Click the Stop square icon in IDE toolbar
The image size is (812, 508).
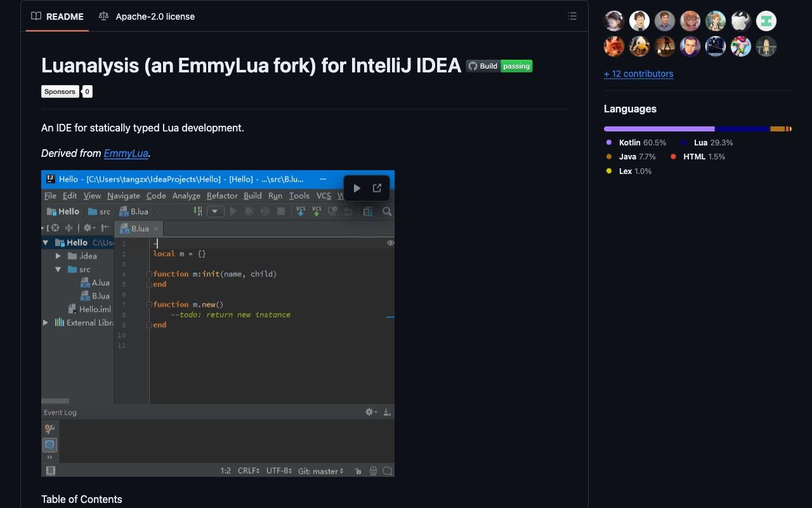(281, 211)
